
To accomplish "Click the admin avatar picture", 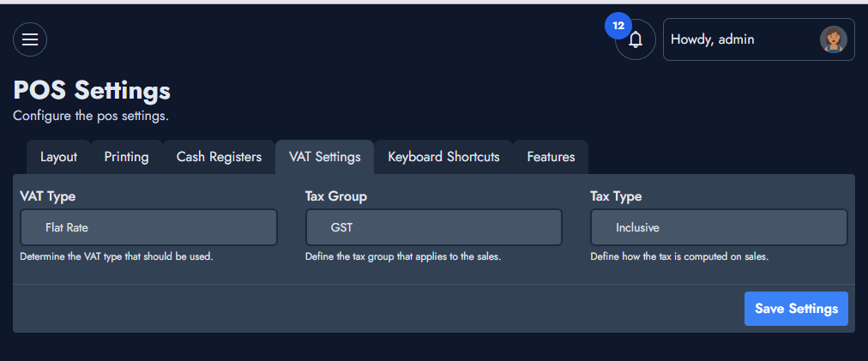I will 833,39.
